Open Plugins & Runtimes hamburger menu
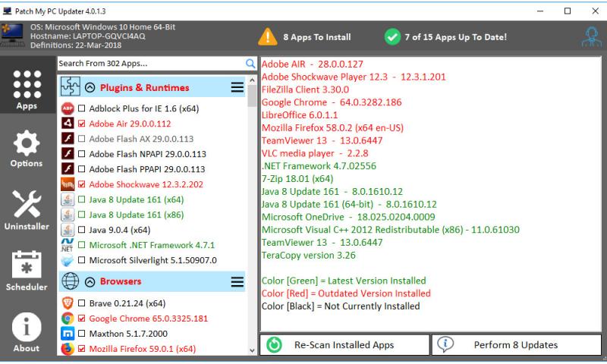This screenshot has width=607, height=364. [237, 87]
